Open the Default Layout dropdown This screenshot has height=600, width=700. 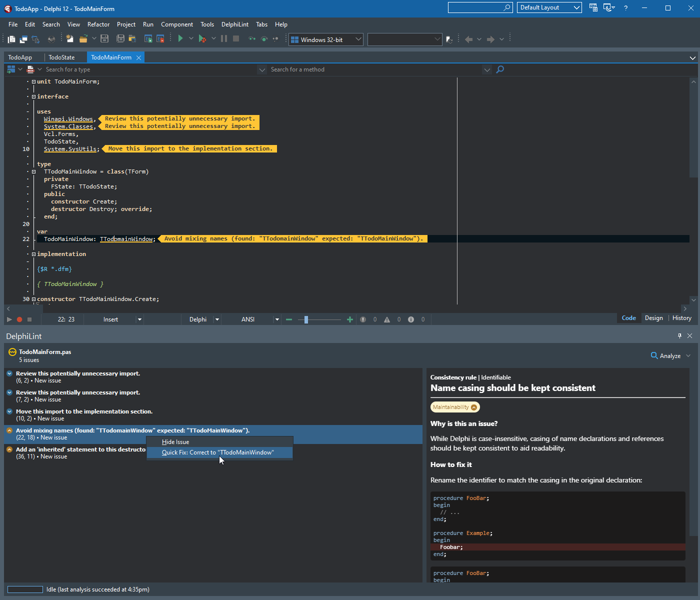pos(577,7)
